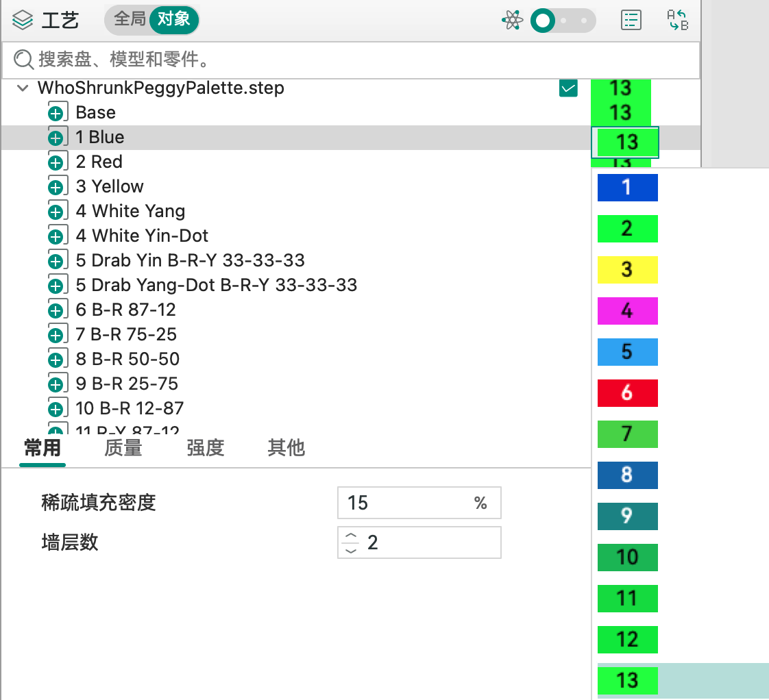Screen dimensions: 769x700
Task: Increase 墙层数 with the up arrow
Action: (x=351, y=536)
